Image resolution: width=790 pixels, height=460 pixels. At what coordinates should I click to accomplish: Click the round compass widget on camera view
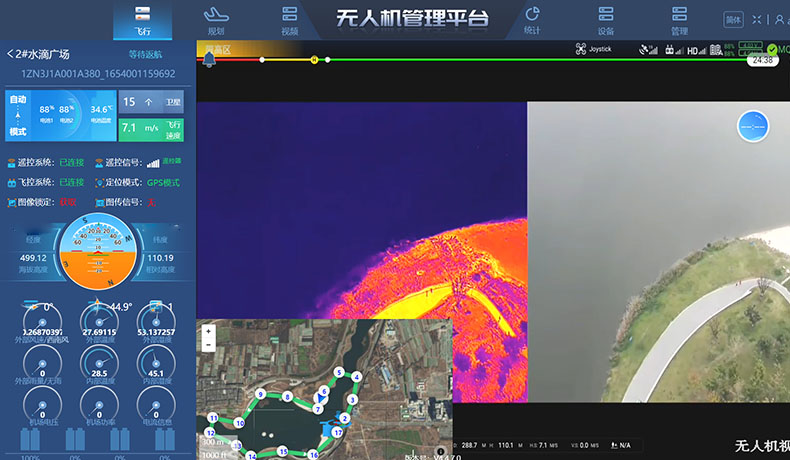pyautogui.click(x=753, y=125)
